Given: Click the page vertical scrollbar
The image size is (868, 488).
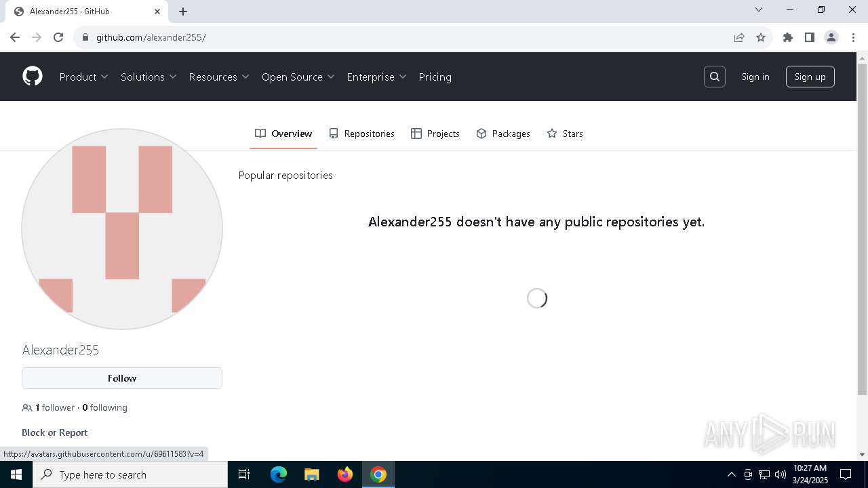Looking at the screenshot, I should [862, 229].
